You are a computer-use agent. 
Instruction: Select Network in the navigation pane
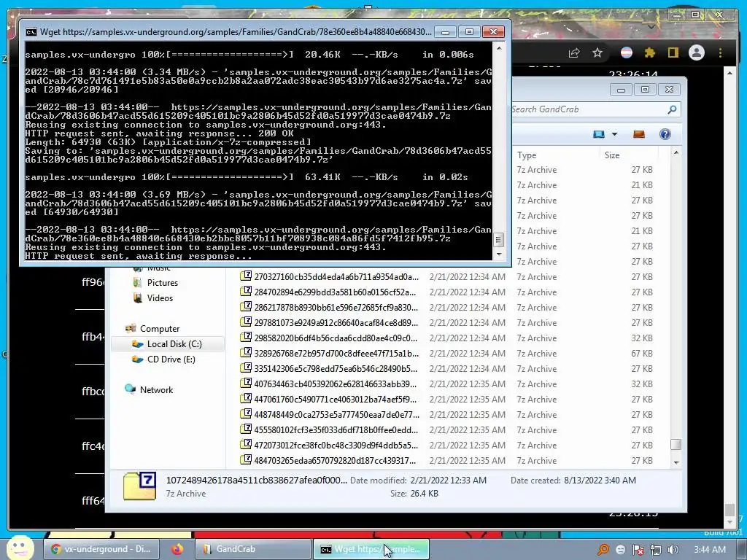(156, 390)
